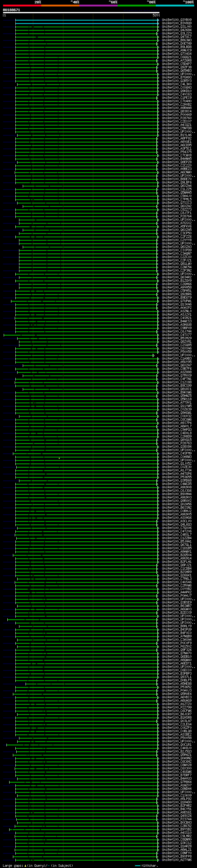Select hit label UniRef100_C0Z639
Screen dimensions: 197x868
177,410
